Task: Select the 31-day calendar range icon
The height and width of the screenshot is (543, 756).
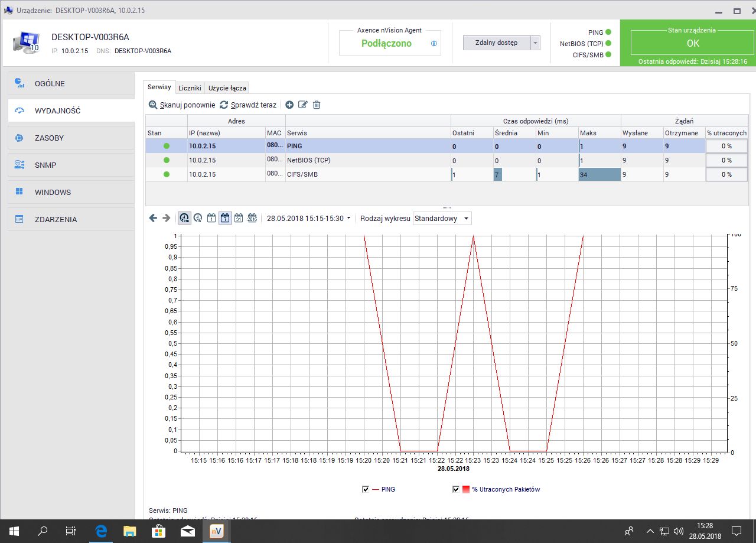Action: 239,218
